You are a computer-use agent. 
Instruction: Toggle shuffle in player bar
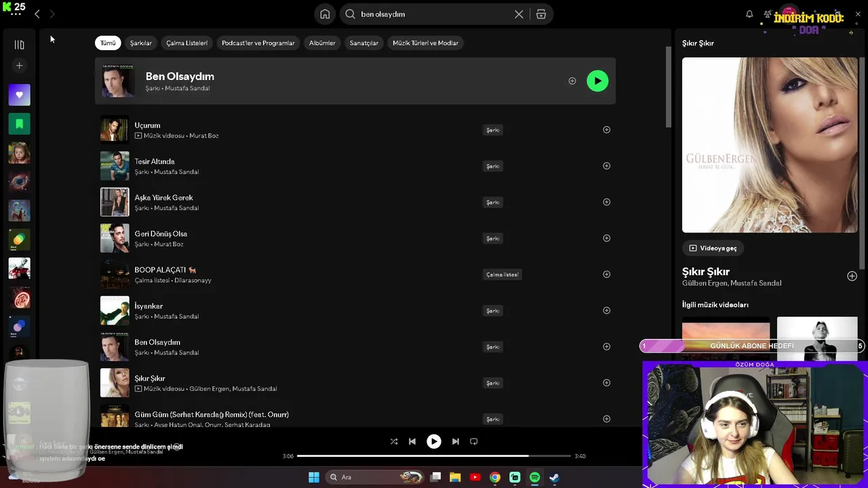coord(394,441)
